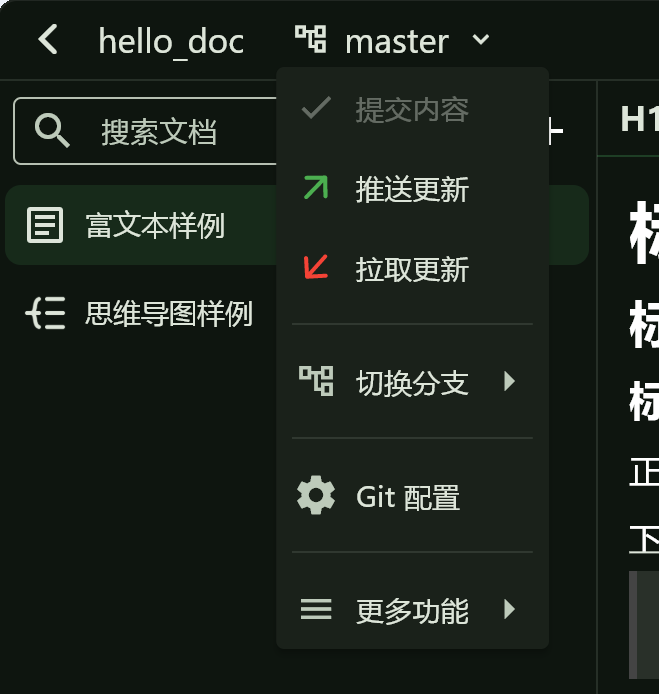Expand the 切换分支 submenu arrow
The width and height of the screenshot is (659, 694).
click(x=509, y=381)
